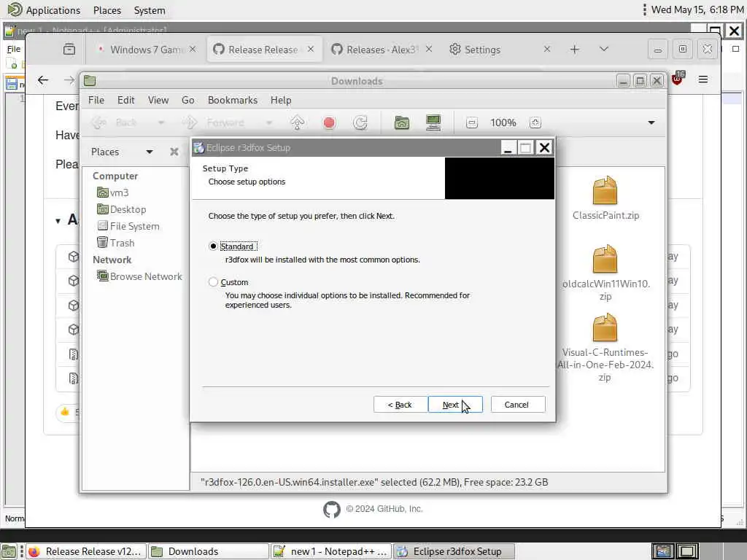Switch to Eclipse r3dfox Setup taskbar item
This screenshot has width=747, height=560.
pos(454,551)
